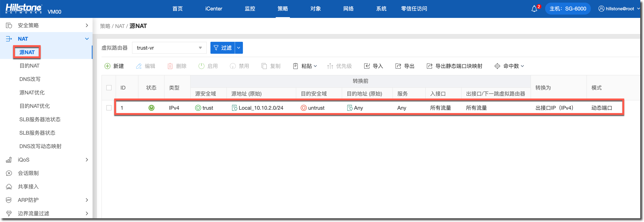
Task: Open 会话限制 in the sidebar
Action: (x=28, y=173)
